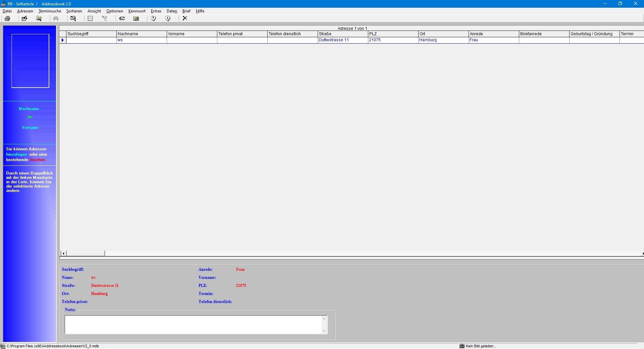Click the red 'Duttwstrasse 11' detail value
644x349 pixels.
(105, 286)
